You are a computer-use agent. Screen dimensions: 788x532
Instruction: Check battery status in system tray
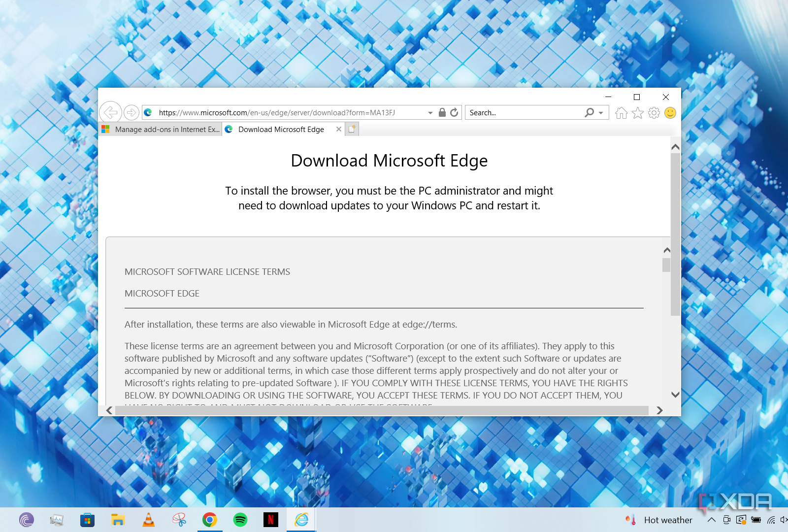tap(756, 520)
